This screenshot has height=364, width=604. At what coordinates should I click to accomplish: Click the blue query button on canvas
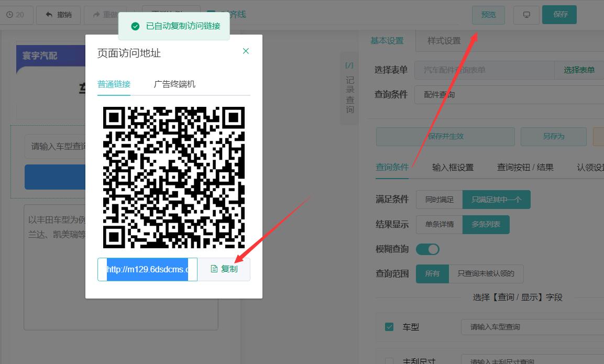coord(55,177)
